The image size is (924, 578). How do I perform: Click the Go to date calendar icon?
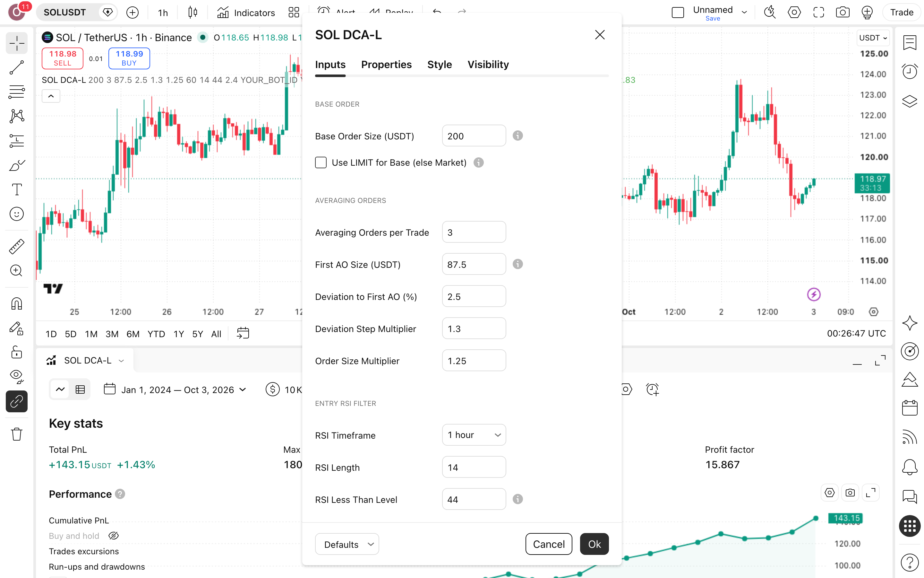(243, 333)
